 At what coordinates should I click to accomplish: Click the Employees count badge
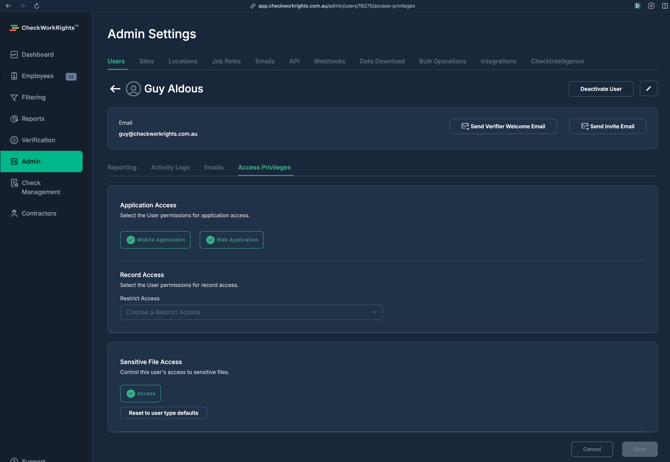71,77
